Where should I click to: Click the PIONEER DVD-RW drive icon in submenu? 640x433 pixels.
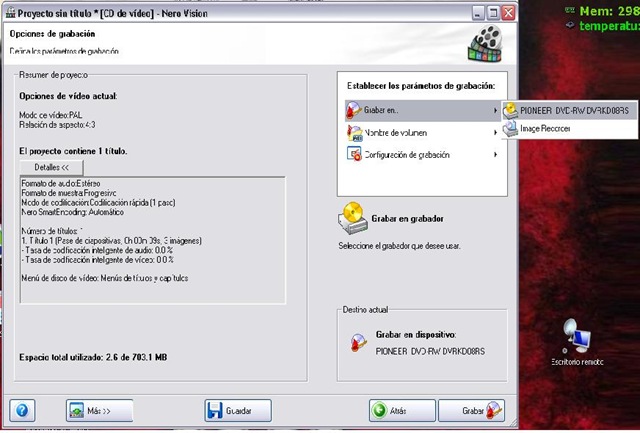click(510, 111)
